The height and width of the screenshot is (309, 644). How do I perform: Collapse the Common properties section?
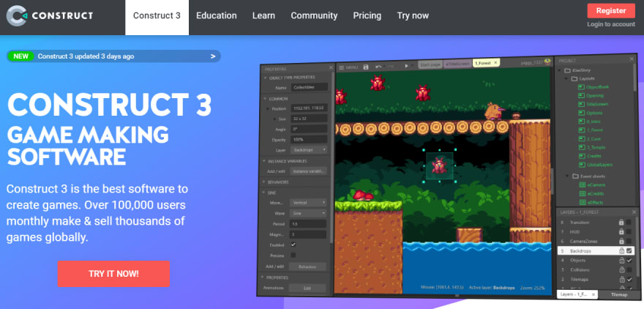coord(264,99)
